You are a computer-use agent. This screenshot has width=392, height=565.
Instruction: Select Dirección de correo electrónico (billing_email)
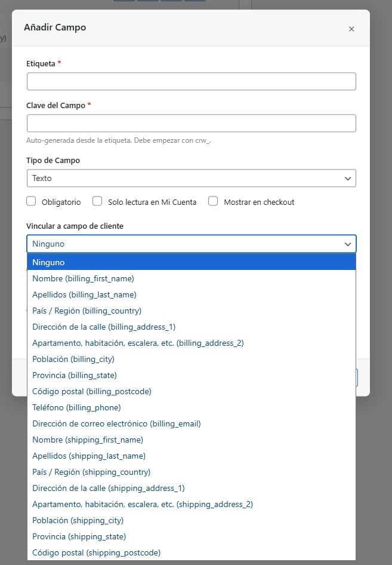116,423
